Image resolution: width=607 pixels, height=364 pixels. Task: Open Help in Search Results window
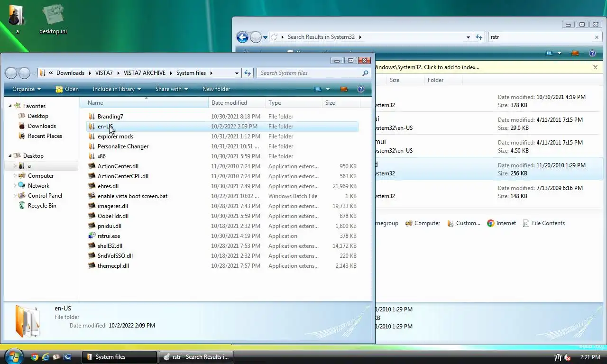(592, 54)
